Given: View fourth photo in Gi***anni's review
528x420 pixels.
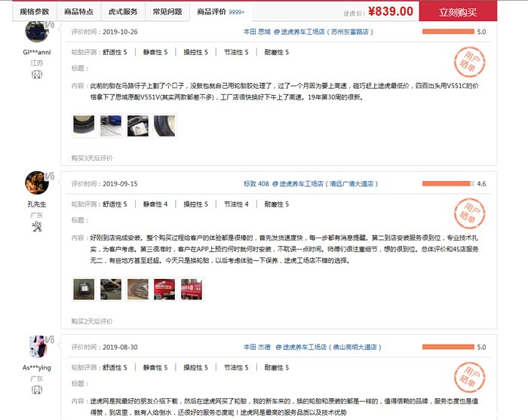Looking at the screenshot, I should pyautogui.click(x=164, y=126).
